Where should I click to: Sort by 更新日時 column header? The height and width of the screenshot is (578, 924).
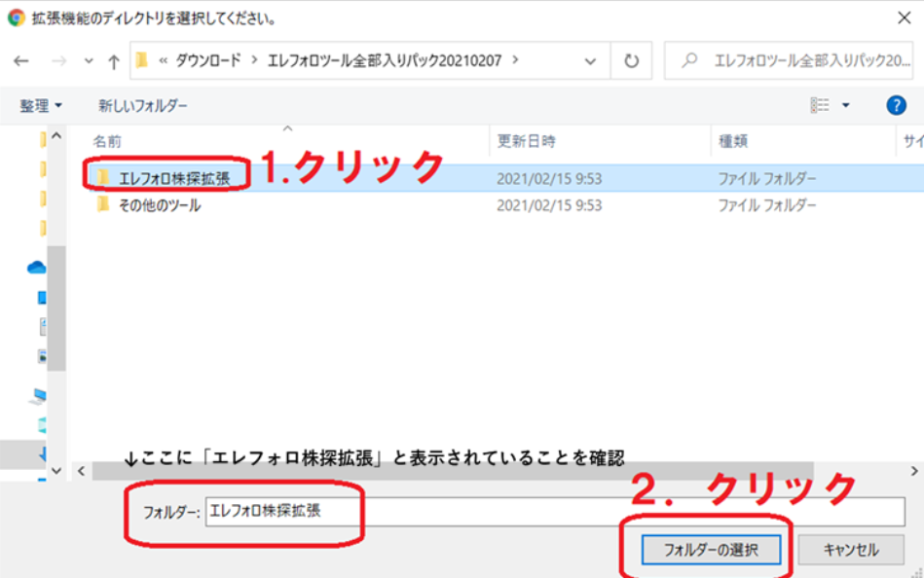click(526, 141)
